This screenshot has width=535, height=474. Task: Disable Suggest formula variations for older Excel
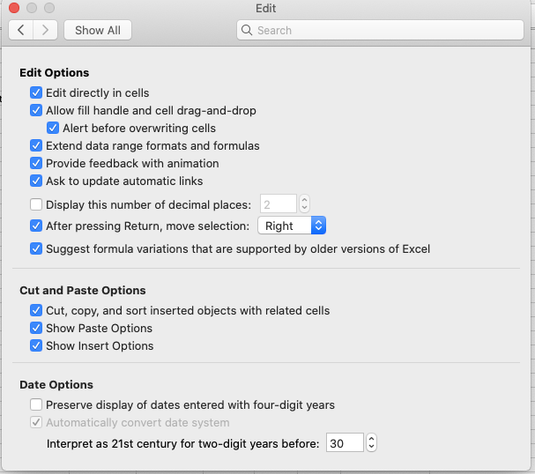click(x=36, y=249)
